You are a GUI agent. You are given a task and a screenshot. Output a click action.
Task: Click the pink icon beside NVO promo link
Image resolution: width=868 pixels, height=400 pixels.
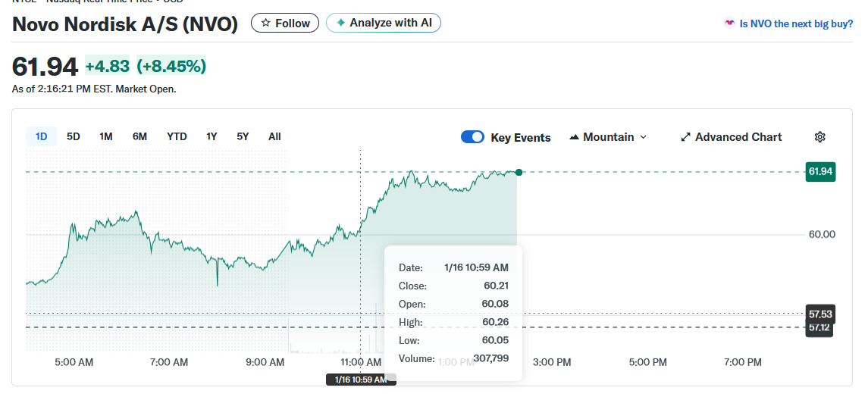729,23
